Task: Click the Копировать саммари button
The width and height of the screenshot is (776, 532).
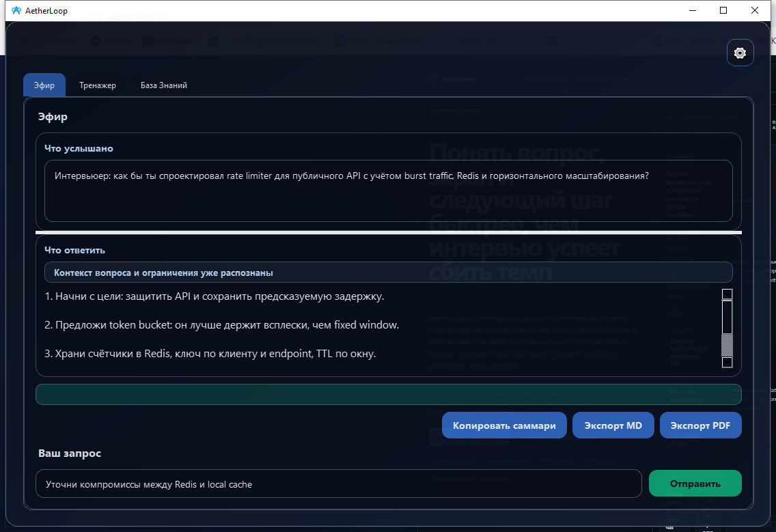Action: coord(504,425)
